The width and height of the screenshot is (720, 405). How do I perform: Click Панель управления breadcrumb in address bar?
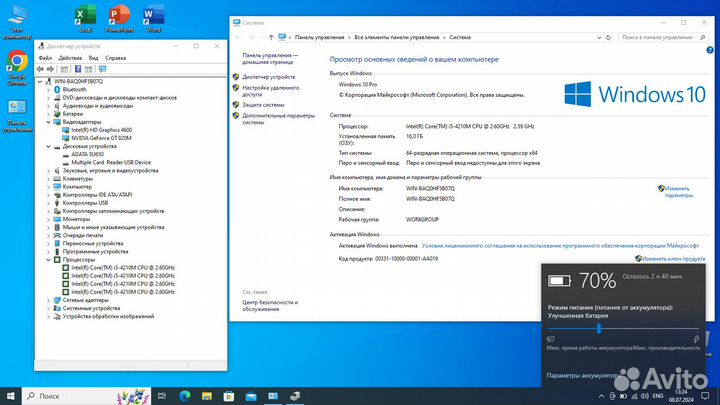tap(319, 37)
